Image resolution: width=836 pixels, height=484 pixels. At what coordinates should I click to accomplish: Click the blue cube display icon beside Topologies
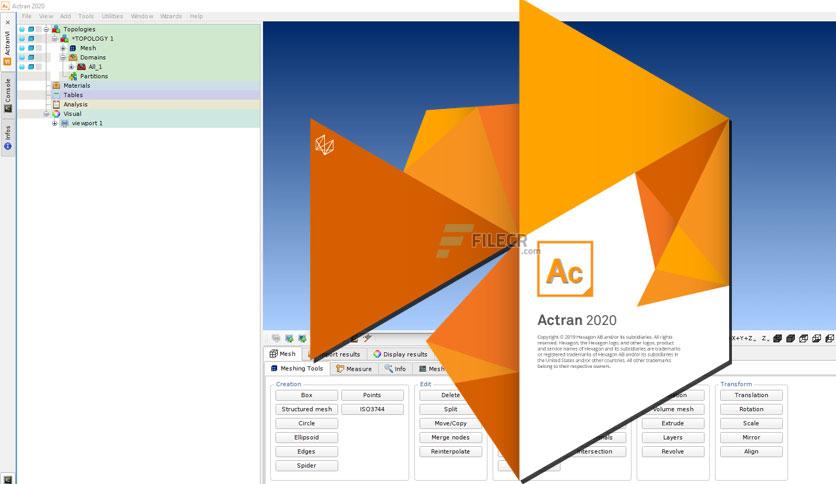pyautogui.click(x=31, y=29)
